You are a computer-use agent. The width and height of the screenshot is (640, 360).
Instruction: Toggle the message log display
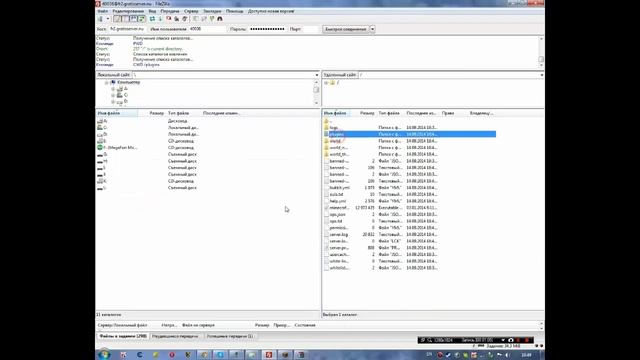point(118,19)
